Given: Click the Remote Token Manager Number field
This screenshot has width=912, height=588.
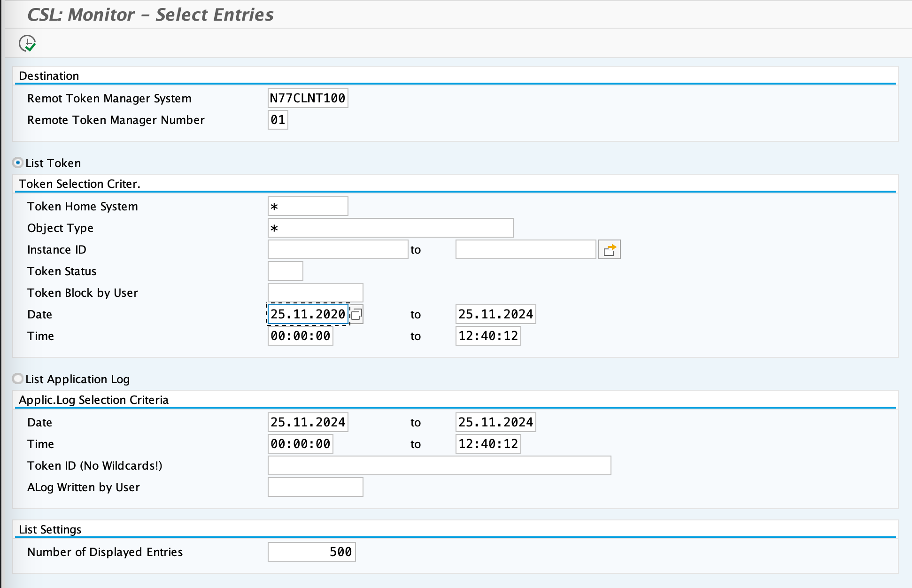Looking at the screenshot, I should pyautogui.click(x=277, y=120).
